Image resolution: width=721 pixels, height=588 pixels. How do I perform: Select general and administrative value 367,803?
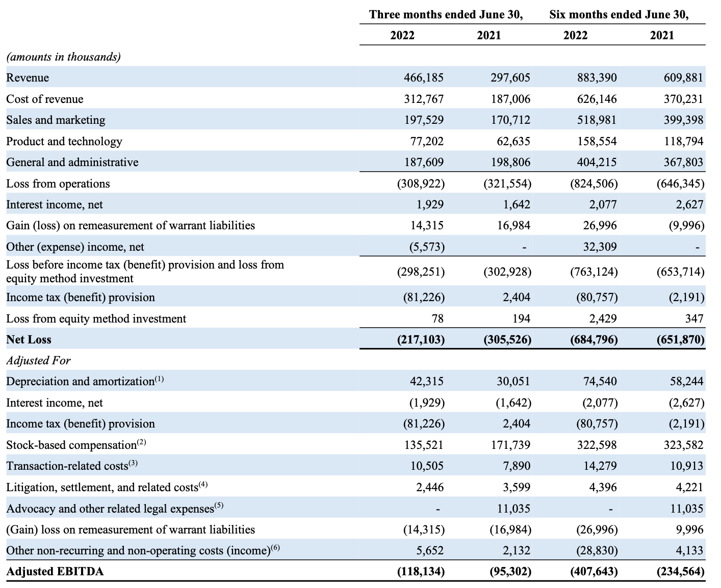pos(683,162)
